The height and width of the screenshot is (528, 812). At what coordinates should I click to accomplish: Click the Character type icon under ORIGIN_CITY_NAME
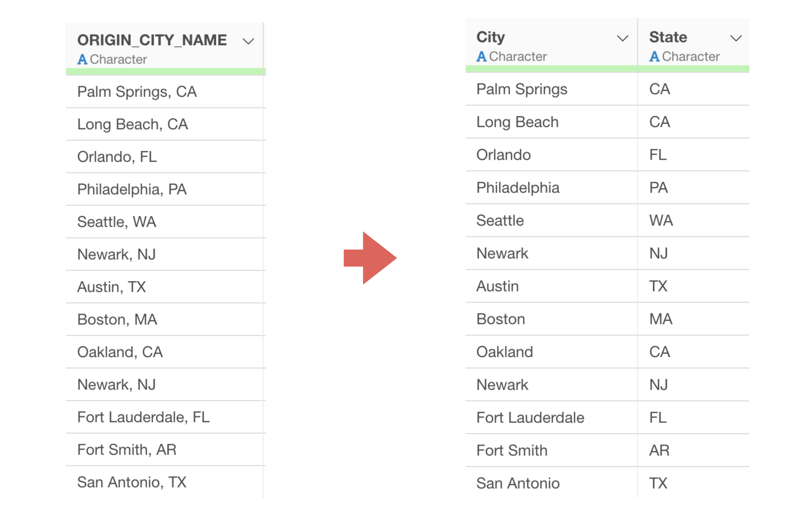click(82, 59)
